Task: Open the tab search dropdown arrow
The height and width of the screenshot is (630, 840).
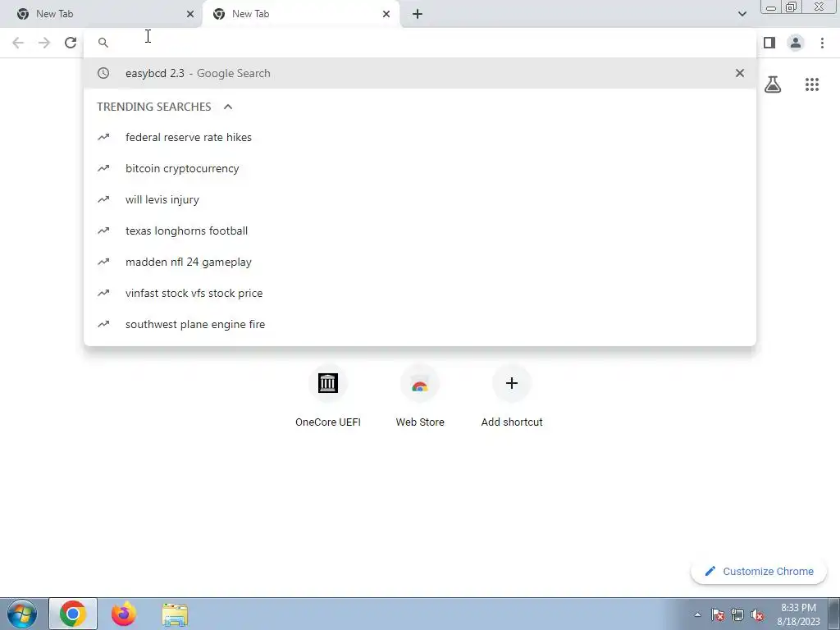Action: [742, 14]
